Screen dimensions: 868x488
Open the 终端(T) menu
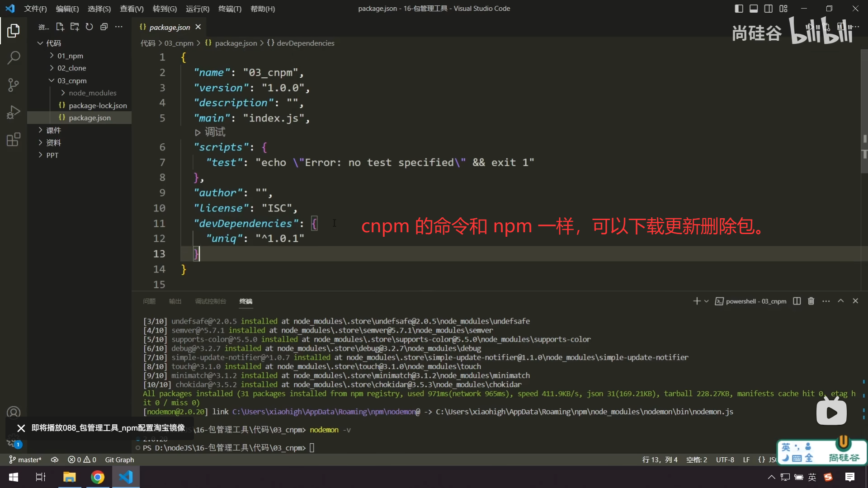(230, 9)
